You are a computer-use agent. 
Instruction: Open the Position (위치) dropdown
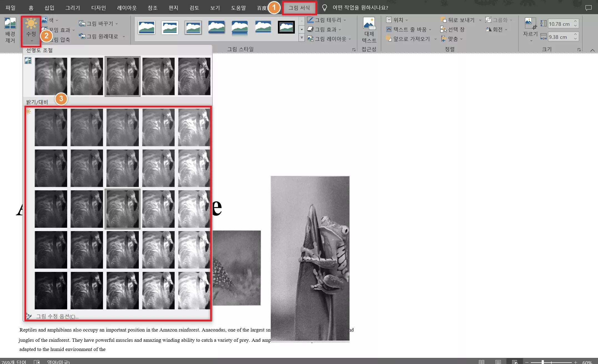[x=397, y=20]
